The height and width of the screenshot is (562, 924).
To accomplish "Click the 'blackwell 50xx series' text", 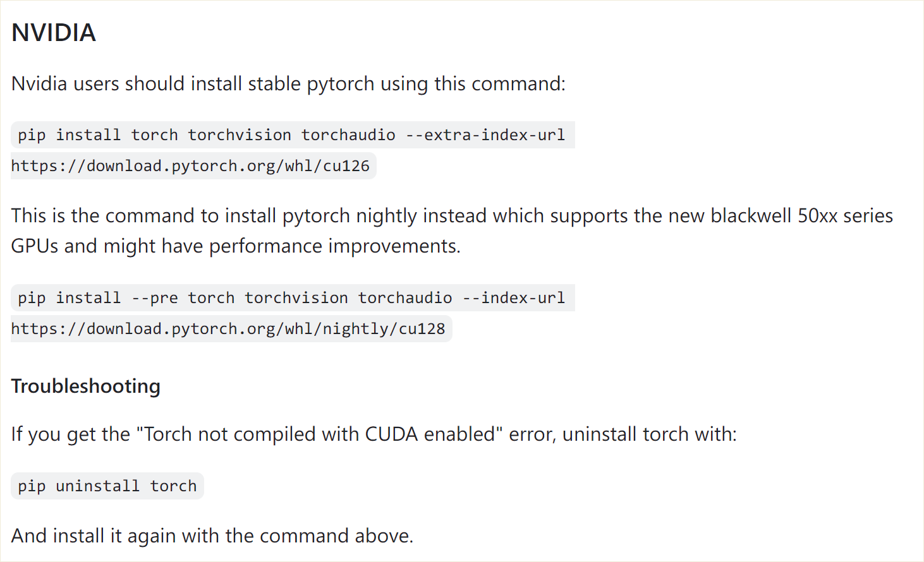I will pyautogui.click(x=801, y=216).
